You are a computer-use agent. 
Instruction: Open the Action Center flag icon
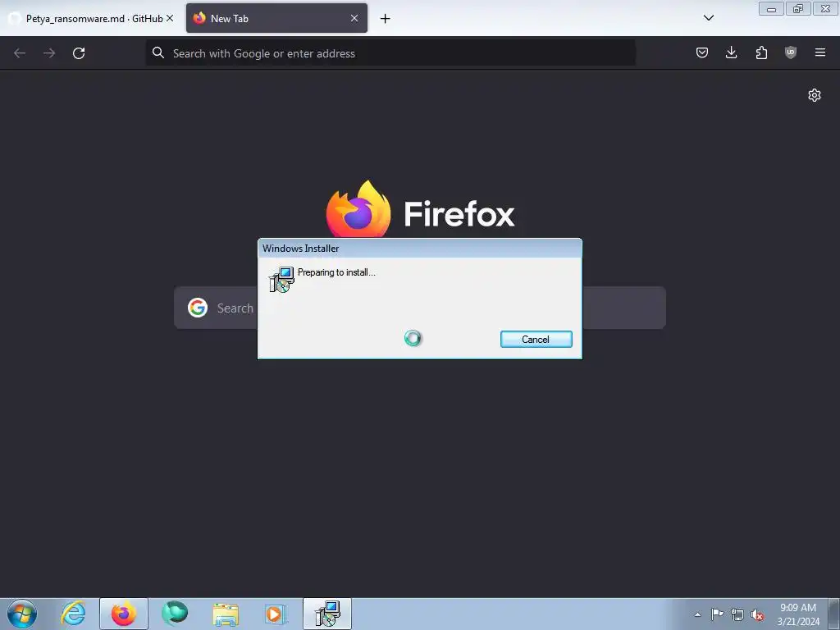point(717,614)
